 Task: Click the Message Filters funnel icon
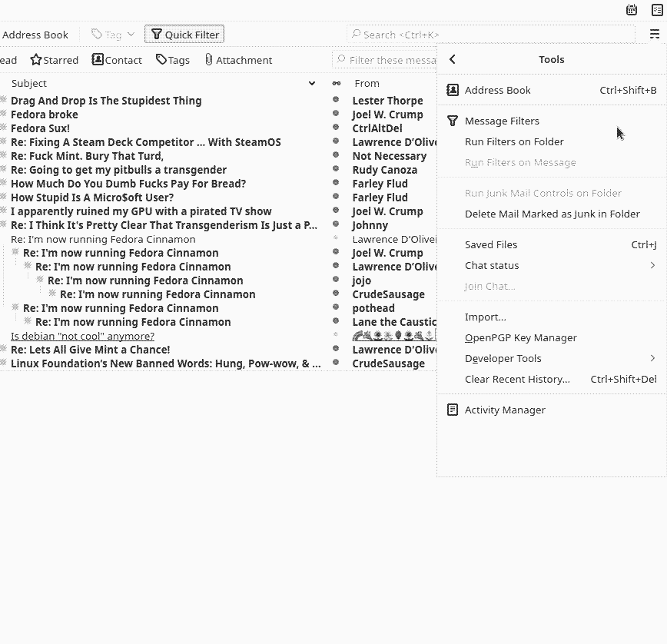pyautogui.click(x=452, y=121)
